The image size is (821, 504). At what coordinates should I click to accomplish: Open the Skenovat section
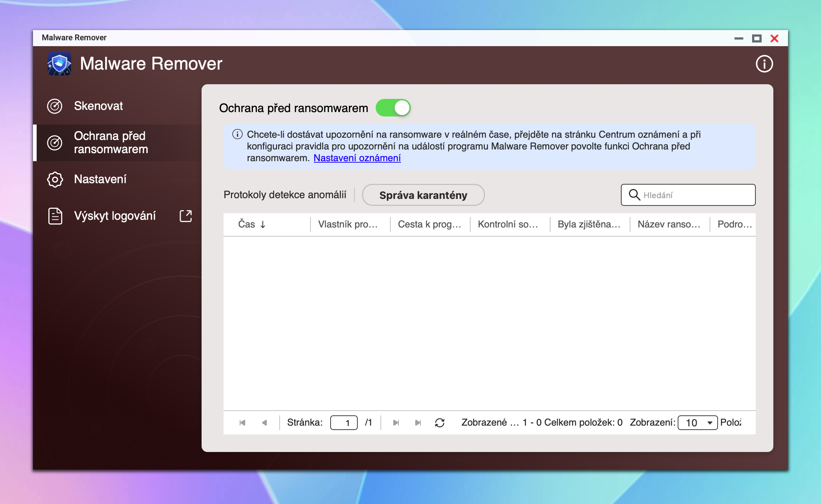(x=98, y=106)
